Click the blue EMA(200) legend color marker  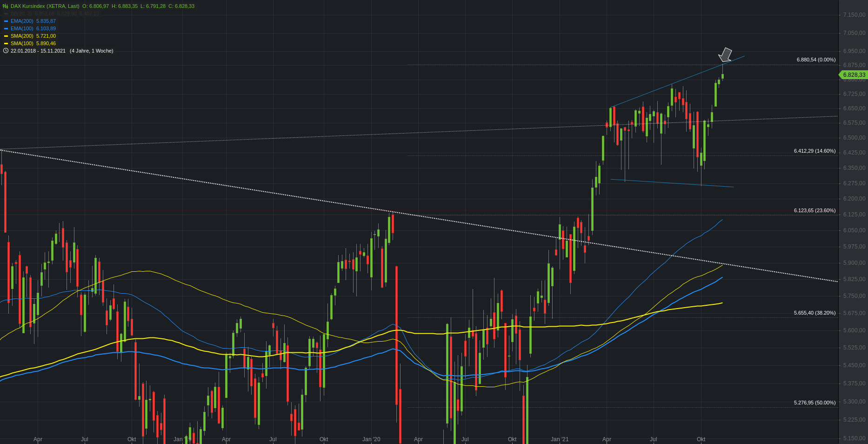pyautogui.click(x=6, y=21)
